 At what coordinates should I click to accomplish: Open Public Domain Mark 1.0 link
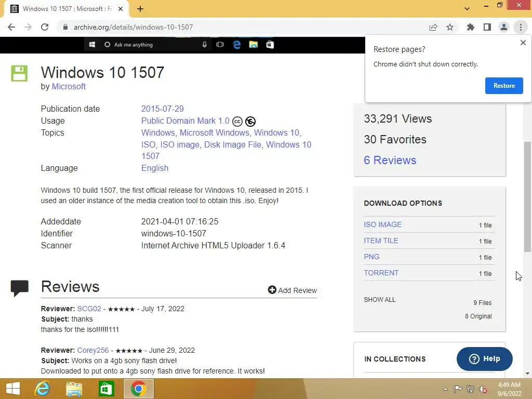[x=185, y=121]
